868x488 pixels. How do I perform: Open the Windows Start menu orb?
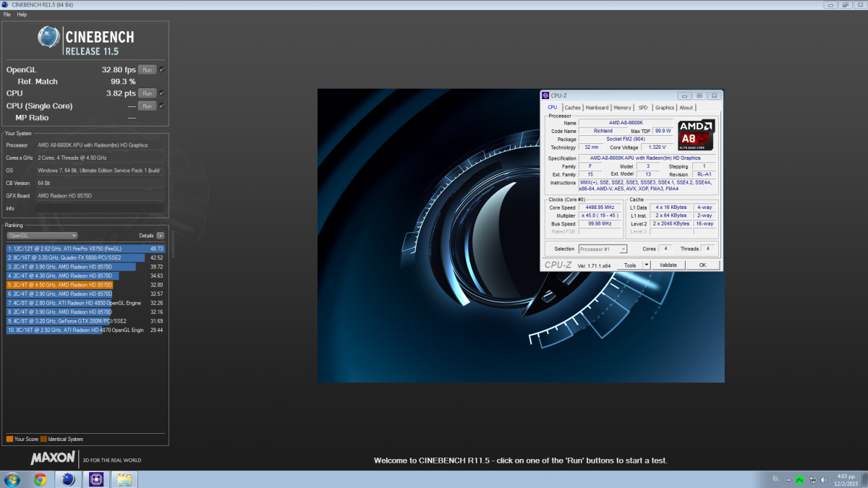pyautogui.click(x=12, y=479)
